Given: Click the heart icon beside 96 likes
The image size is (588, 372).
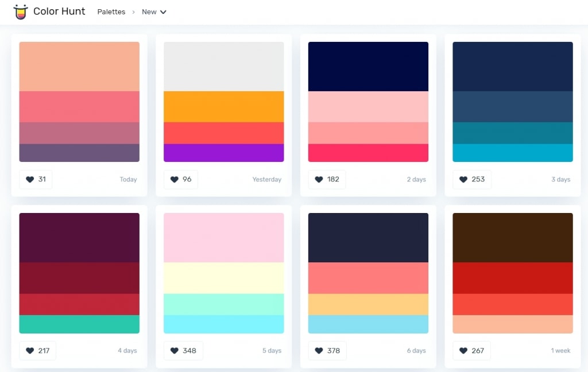Looking at the screenshot, I should click(175, 179).
